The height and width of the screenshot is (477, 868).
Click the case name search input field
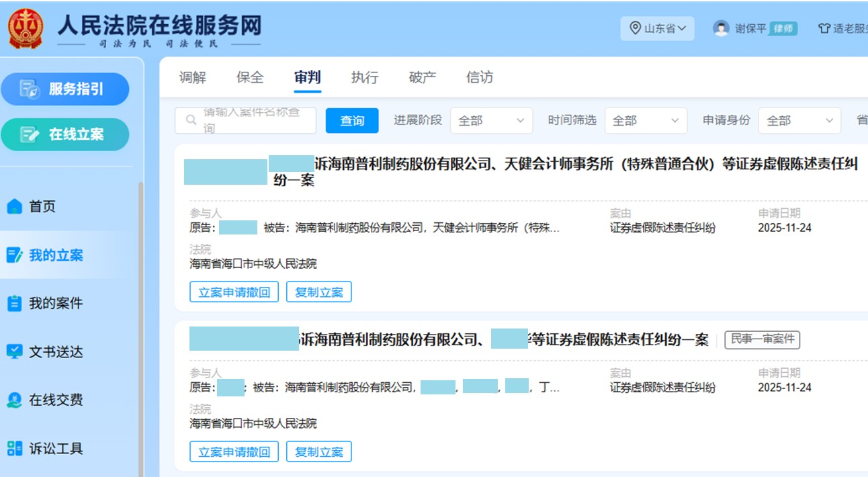tap(245, 121)
